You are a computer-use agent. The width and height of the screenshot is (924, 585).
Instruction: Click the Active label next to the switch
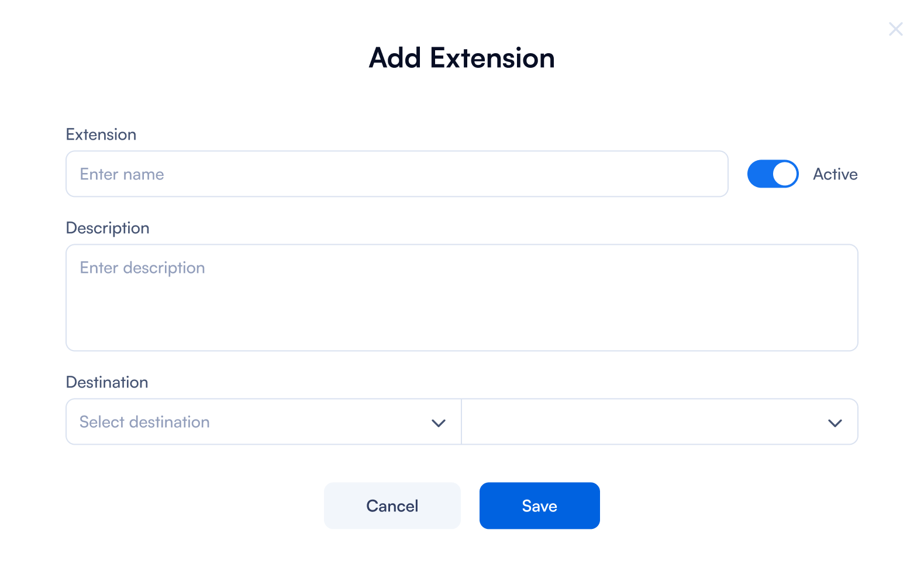[835, 174]
